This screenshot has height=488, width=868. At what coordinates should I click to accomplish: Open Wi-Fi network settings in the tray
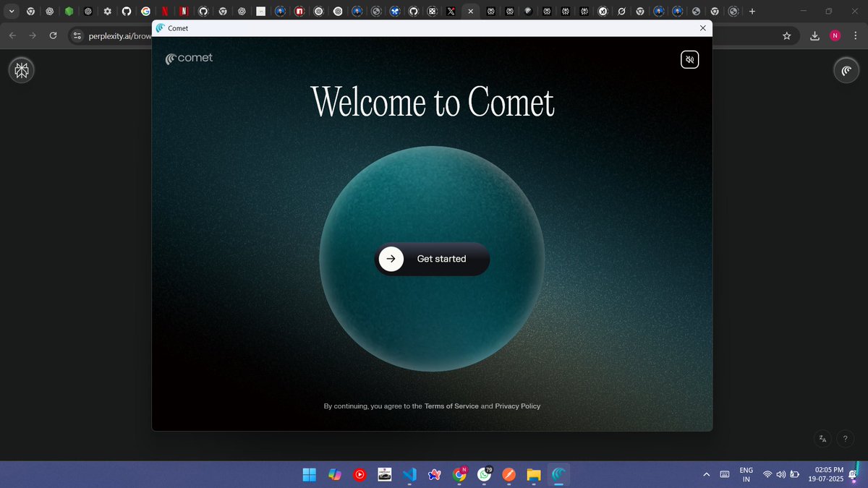[767, 475]
